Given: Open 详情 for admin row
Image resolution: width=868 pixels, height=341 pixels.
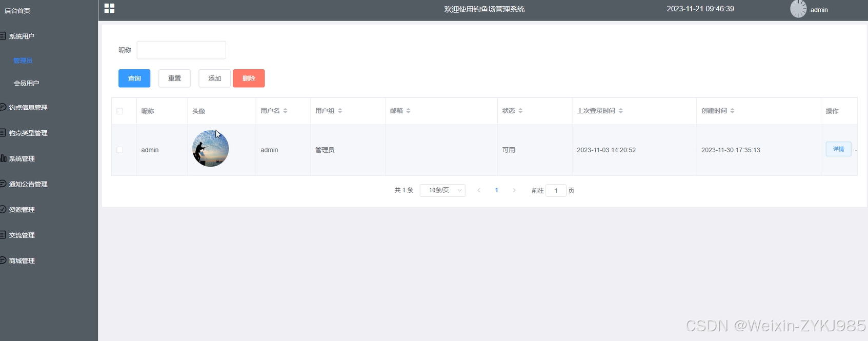Looking at the screenshot, I should (838, 149).
